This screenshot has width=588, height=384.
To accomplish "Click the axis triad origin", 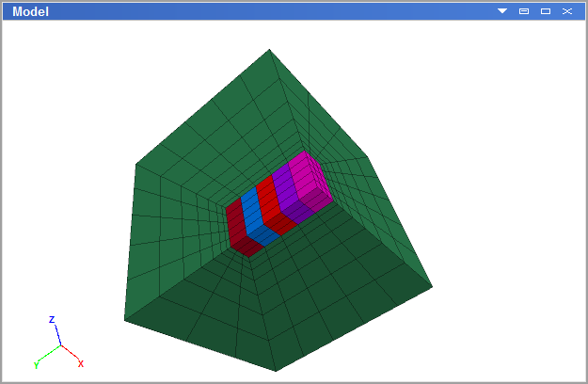I will (61, 345).
